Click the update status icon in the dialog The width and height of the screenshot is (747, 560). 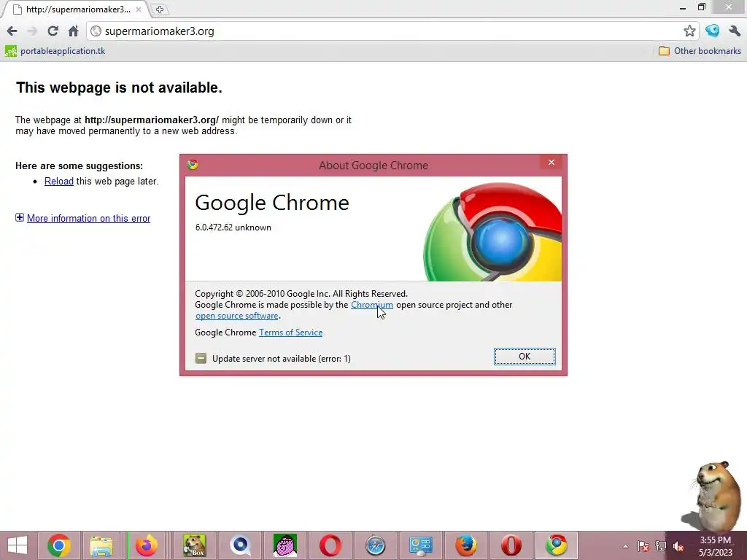point(201,358)
